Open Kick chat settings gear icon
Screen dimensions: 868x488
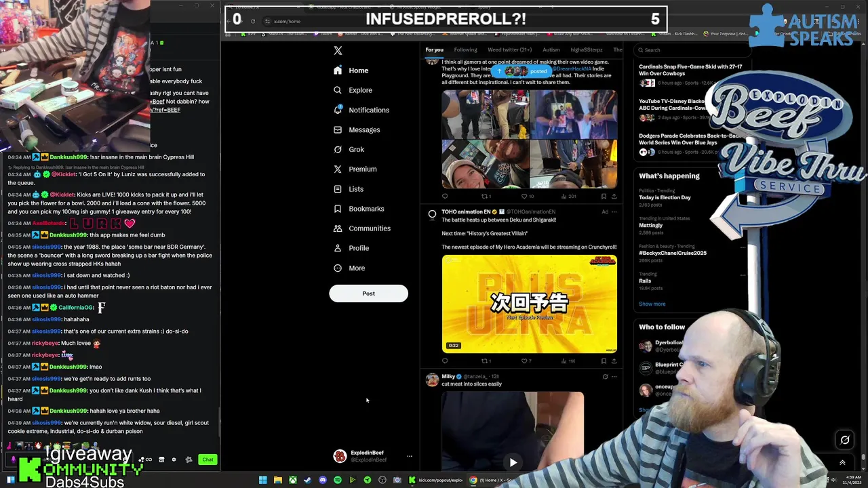(x=174, y=460)
